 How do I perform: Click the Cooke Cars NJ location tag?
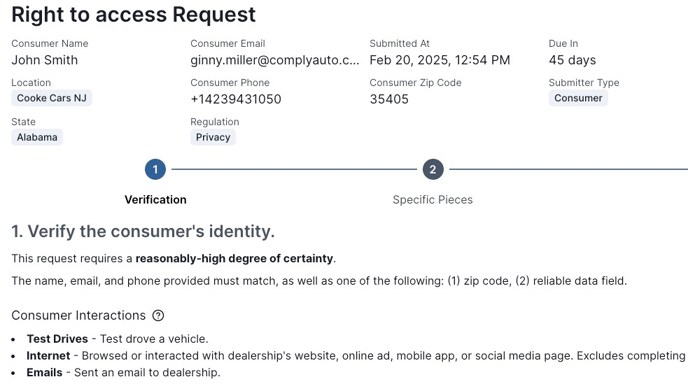coord(52,98)
